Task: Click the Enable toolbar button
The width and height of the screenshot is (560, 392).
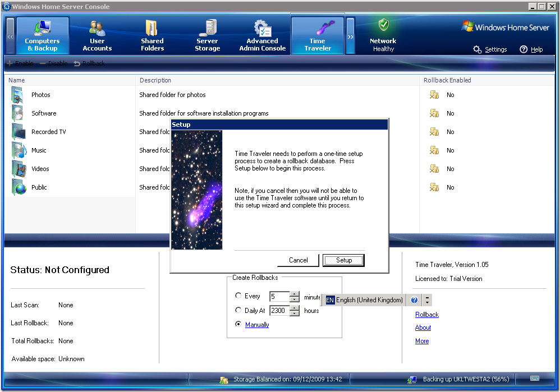Action: pyautogui.click(x=20, y=63)
